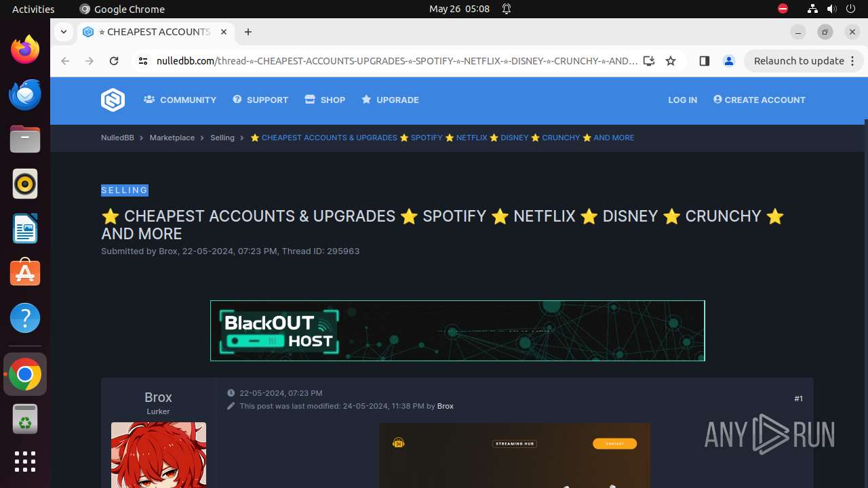Image resolution: width=868 pixels, height=488 pixels.
Task: Click Brox's red-haired avatar image
Action: (x=159, y=454)
